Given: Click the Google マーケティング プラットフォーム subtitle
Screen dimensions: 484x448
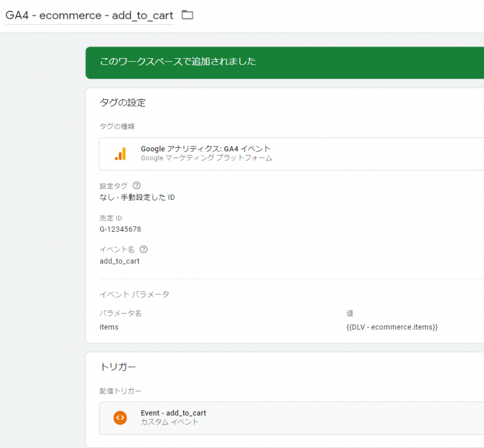Looking at the screenshot, I should click(206, 158).
